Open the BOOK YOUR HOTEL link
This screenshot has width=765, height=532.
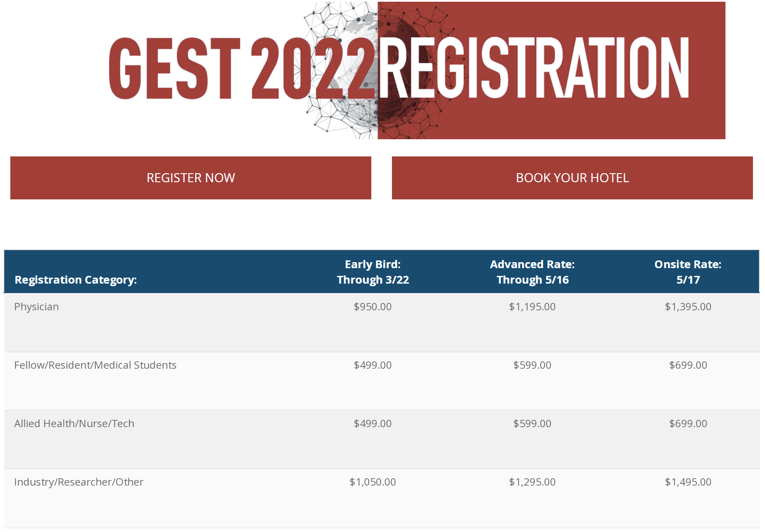pos(572,178)
